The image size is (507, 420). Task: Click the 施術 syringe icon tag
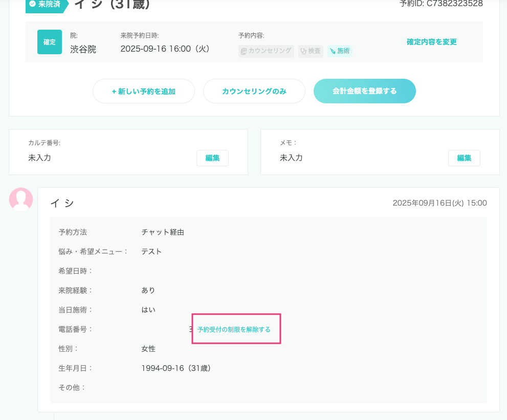tap(340, 51)
